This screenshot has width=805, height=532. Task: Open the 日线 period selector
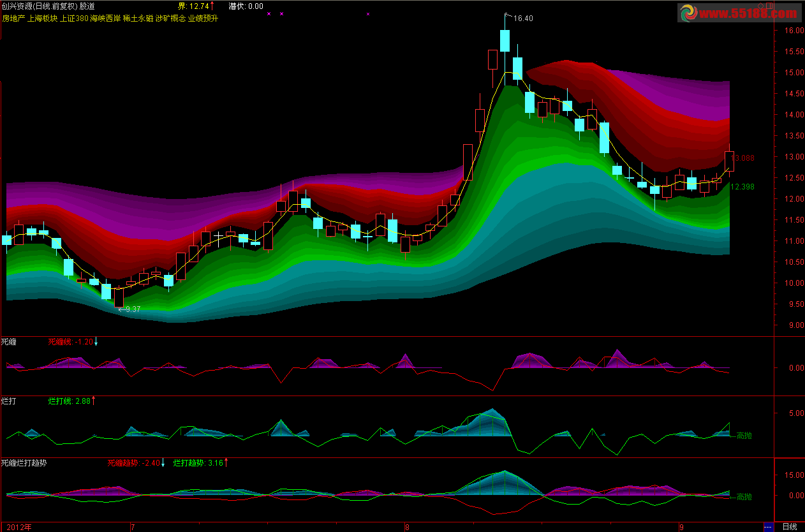tap(789, 527)
